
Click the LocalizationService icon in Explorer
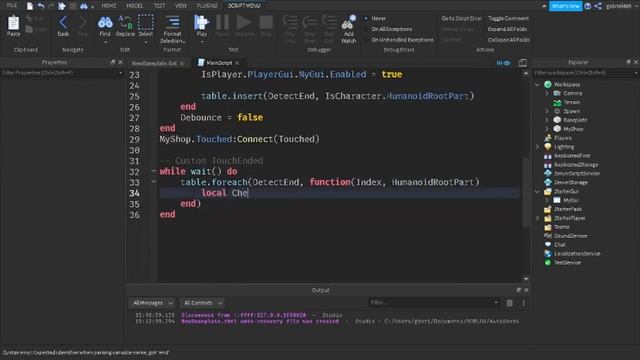pyautogui.click(x=548, y=253)
